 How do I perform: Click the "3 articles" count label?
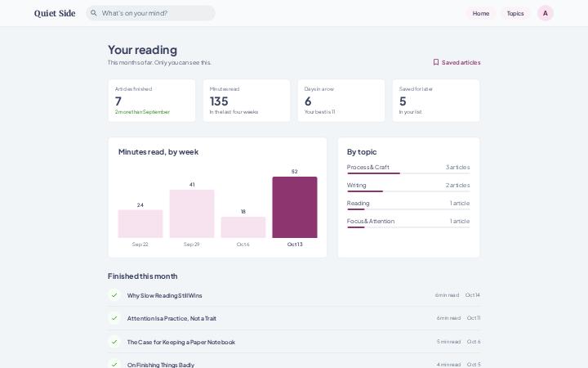457,167
